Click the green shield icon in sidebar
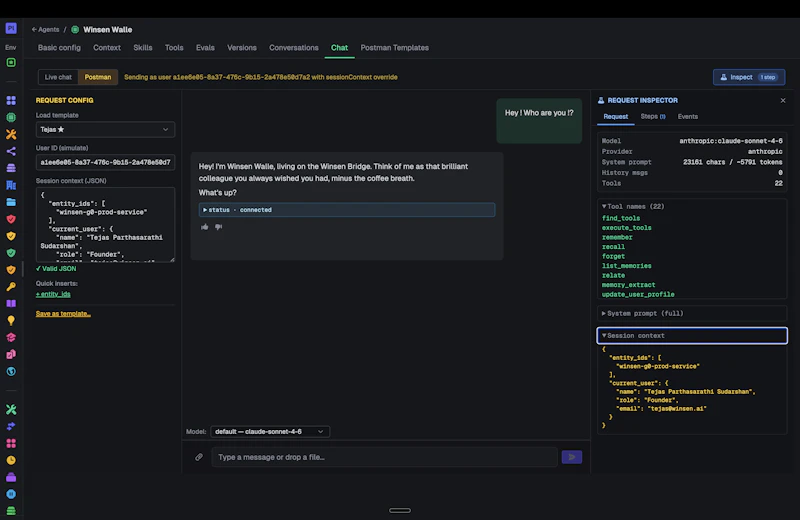 point(11,253)
